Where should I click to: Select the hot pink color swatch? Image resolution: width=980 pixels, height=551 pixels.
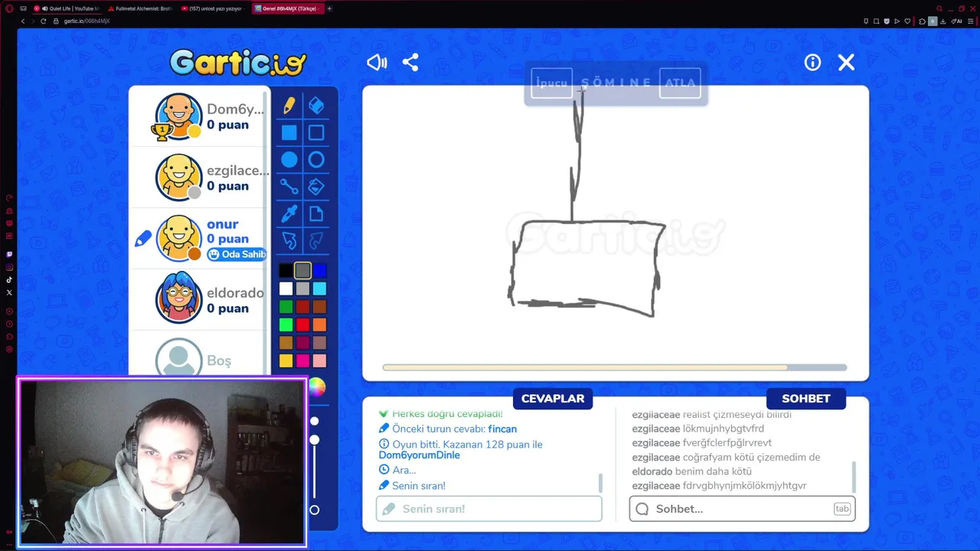pos(302,360)
